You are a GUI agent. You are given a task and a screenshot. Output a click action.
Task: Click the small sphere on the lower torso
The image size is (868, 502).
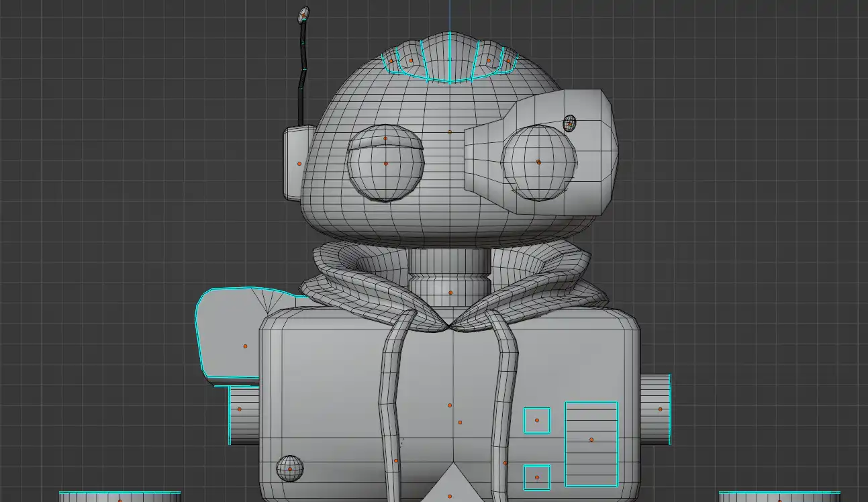tap(290, 468)
